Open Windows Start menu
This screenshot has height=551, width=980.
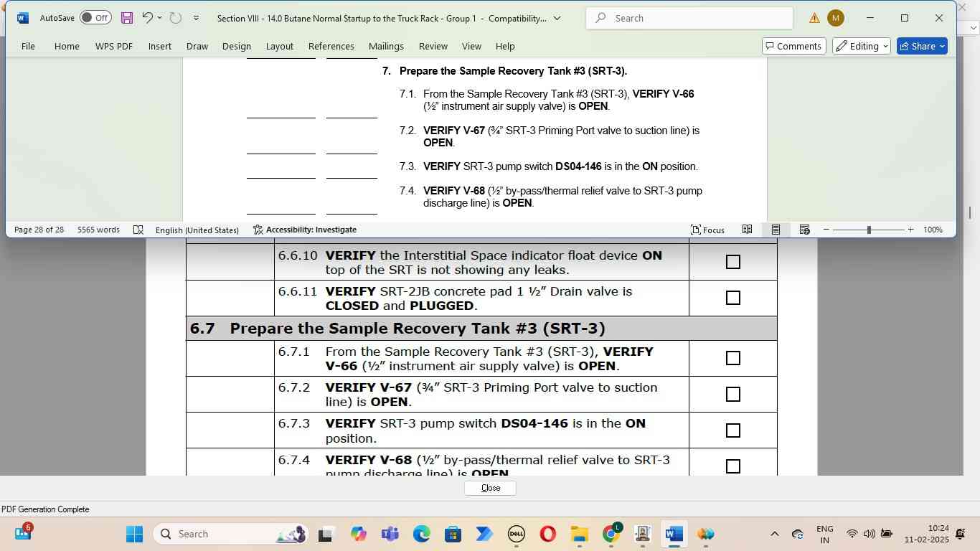point(134,534)
